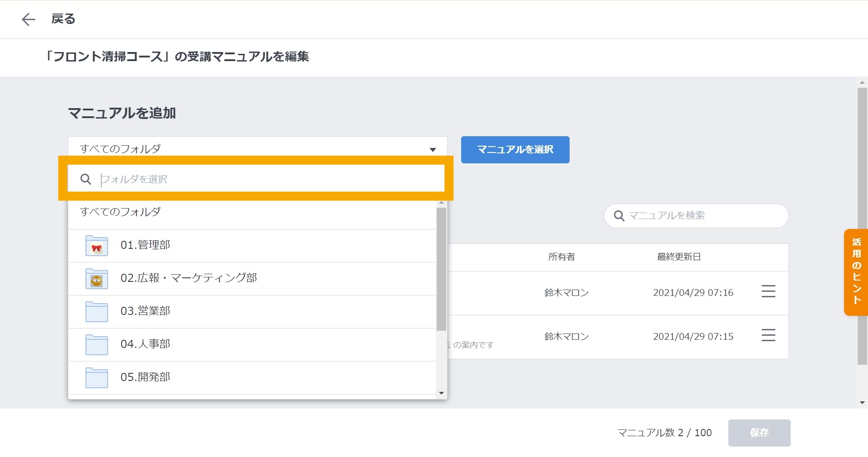Click the page scrollbar thumb
The height and width of the screenshot is (457, 868).
[862, 226]
